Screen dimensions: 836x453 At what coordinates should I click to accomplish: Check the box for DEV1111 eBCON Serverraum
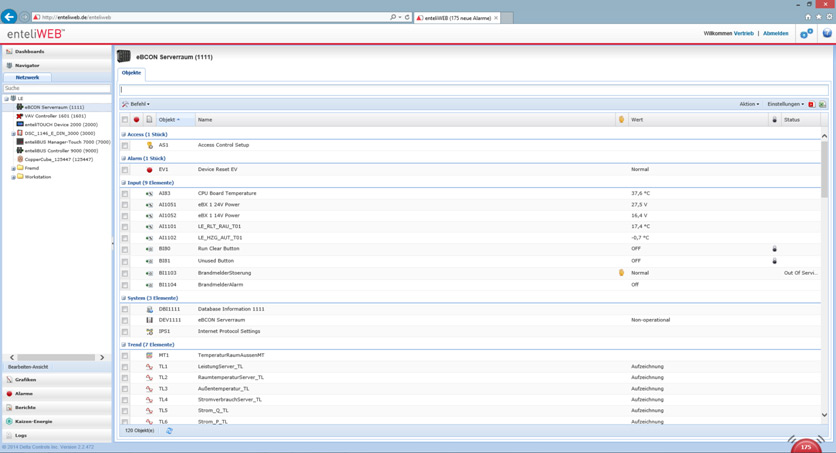[x=125, y=321]
